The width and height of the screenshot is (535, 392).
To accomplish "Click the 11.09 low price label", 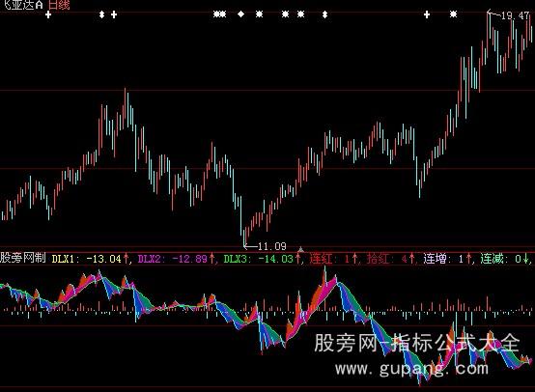I will tap(272, 246).
